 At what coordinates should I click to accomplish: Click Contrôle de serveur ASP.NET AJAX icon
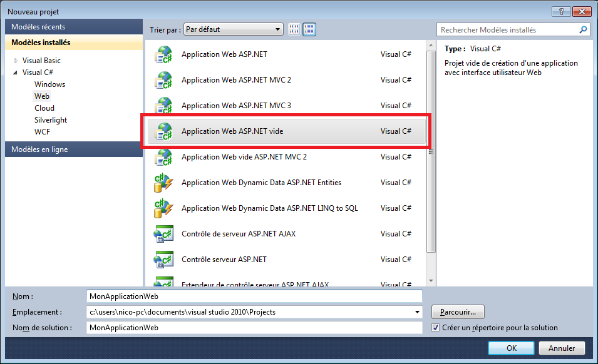pos(163,234)
